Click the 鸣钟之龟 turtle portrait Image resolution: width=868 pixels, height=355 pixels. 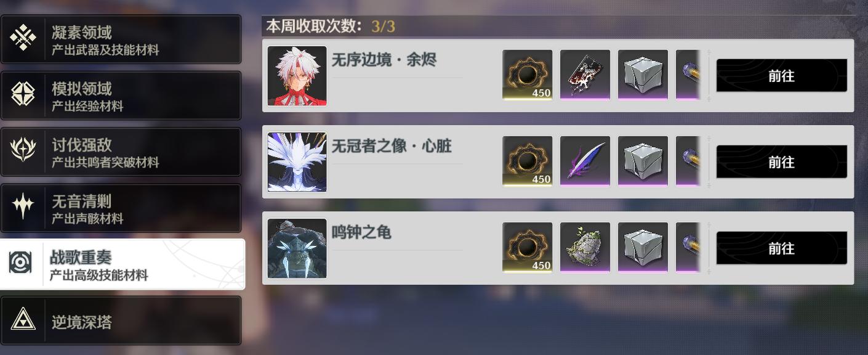click(297, 248)
